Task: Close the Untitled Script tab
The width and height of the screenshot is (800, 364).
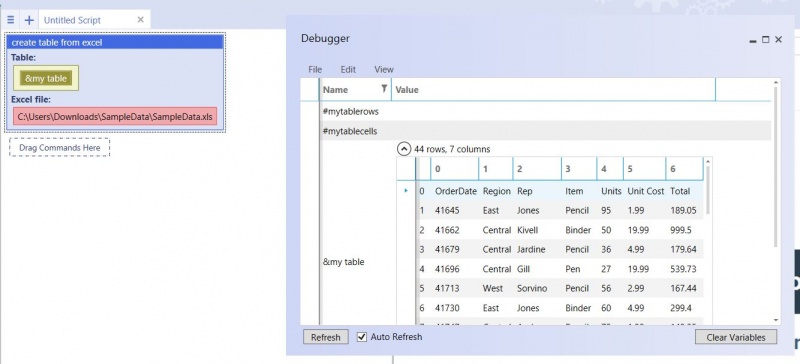Action: (141, 20)
